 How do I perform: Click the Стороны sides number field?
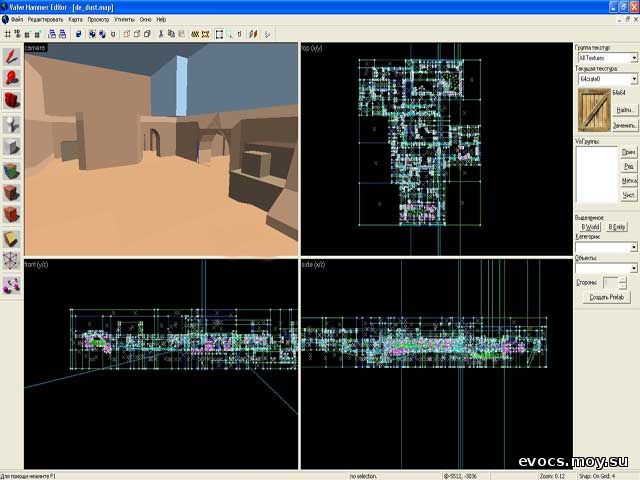click(x=609, y=283)
